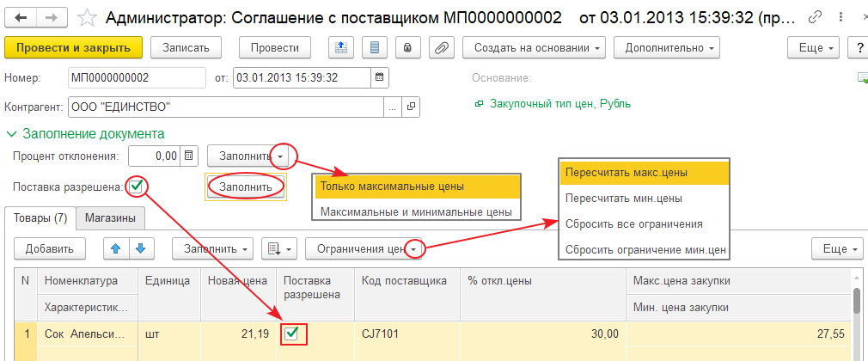
Task: Open the Закупочный тип цен, Рубль link
Action: 559,103
